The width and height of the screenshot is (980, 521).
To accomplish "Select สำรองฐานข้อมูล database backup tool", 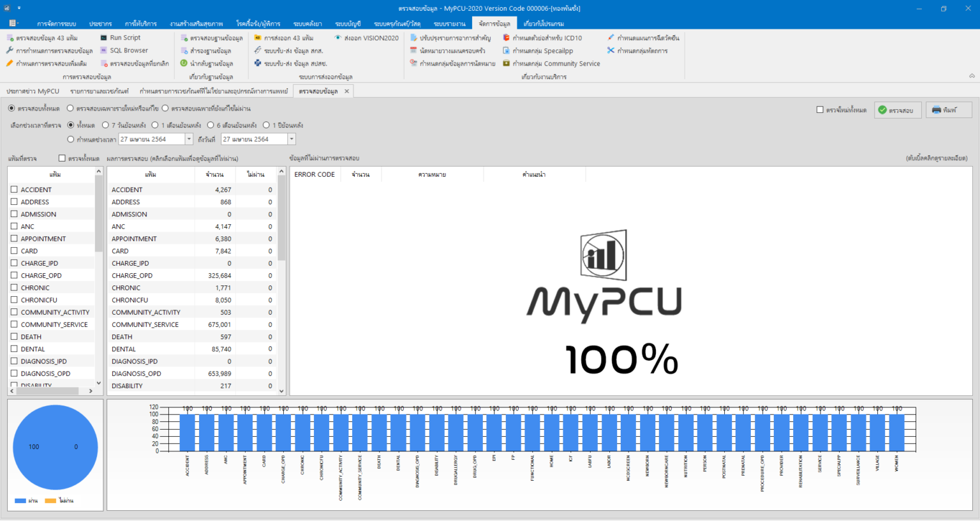I will point(211,50).
